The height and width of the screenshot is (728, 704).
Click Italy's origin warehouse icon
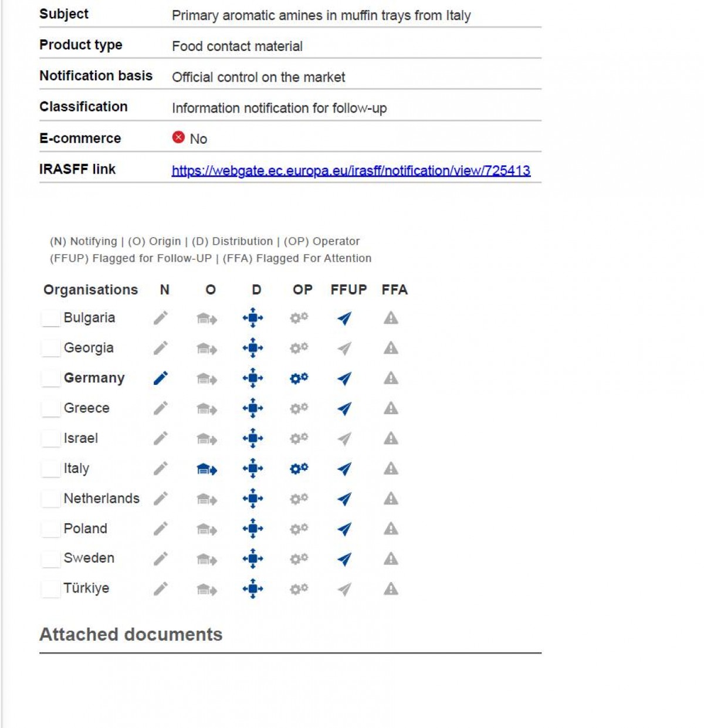[x=207, y=469]
